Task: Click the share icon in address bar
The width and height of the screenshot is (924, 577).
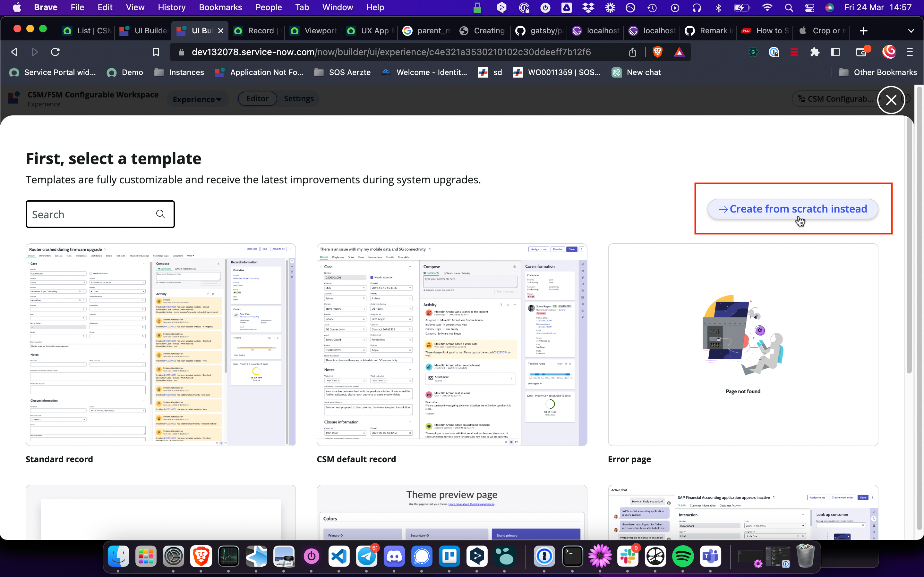Action: pyautogui.click(x=633, y=52)
